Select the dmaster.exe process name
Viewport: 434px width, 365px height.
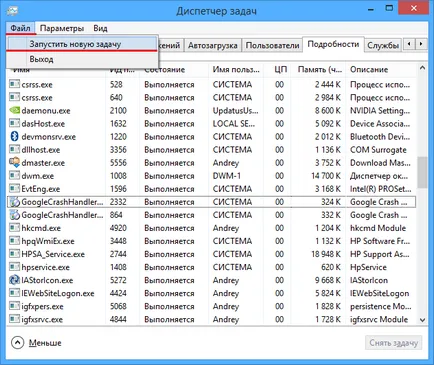click(x=43, y=163)
